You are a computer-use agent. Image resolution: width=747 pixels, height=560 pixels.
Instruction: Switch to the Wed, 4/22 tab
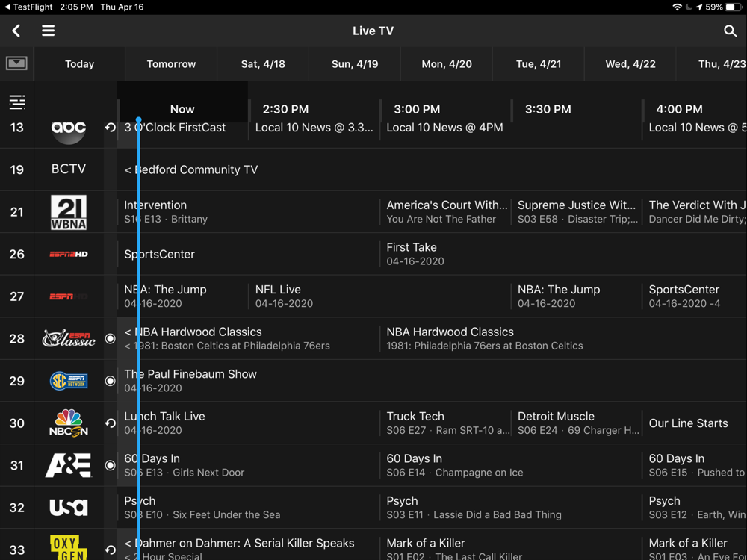[630, 64]
